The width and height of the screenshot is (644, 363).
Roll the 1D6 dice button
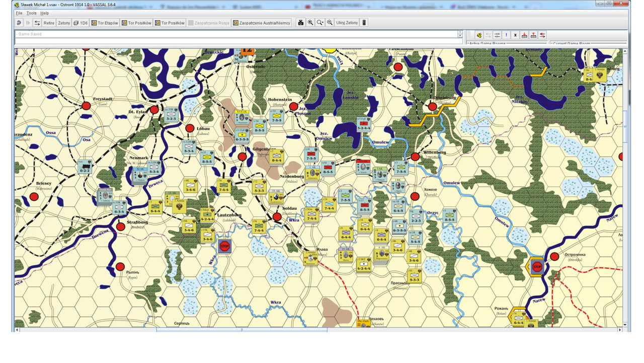80,23
